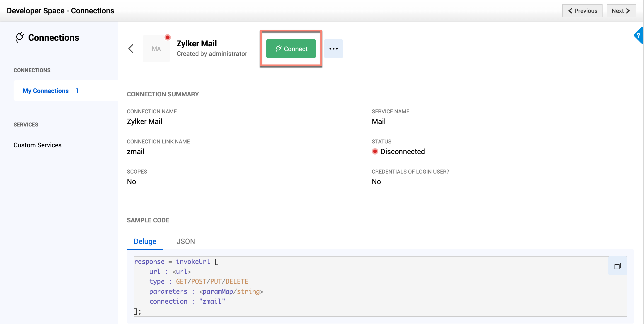This screenshot has width=644, height=324.
Task: Click the back arrow beside Zylker Mail
Action: pyautogui.click(x=131, y=49)
